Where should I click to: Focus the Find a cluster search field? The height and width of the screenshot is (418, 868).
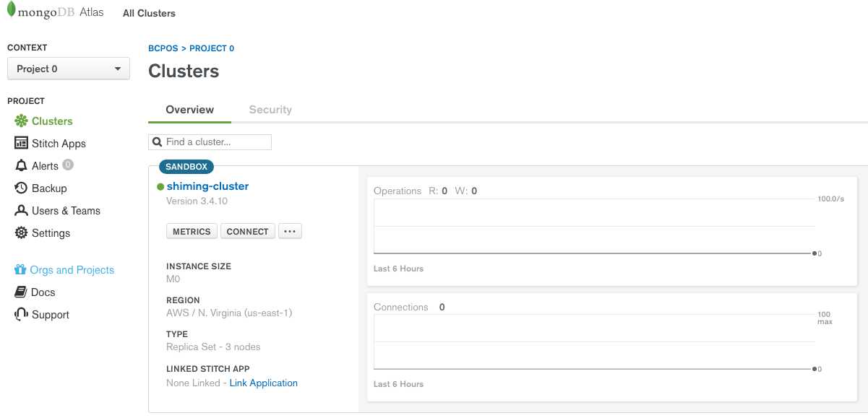(210, 142)
